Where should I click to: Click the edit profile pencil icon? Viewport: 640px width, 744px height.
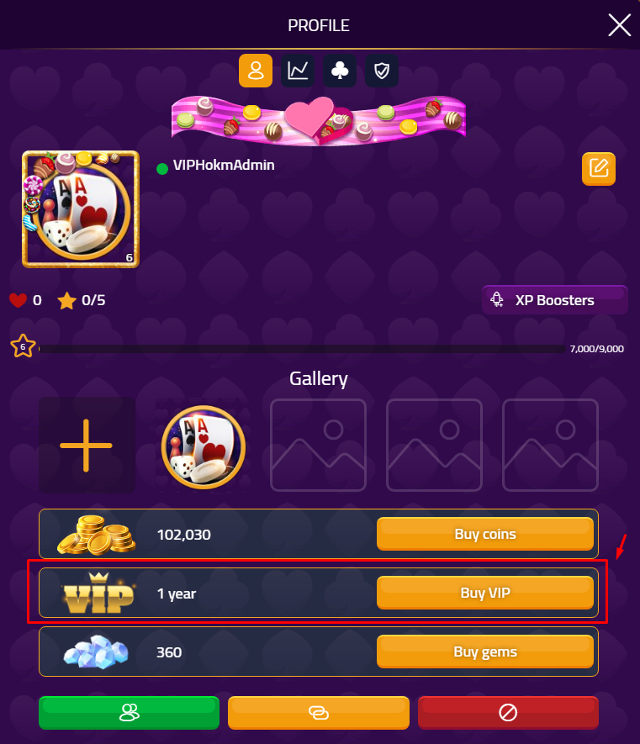pos(599,168)
